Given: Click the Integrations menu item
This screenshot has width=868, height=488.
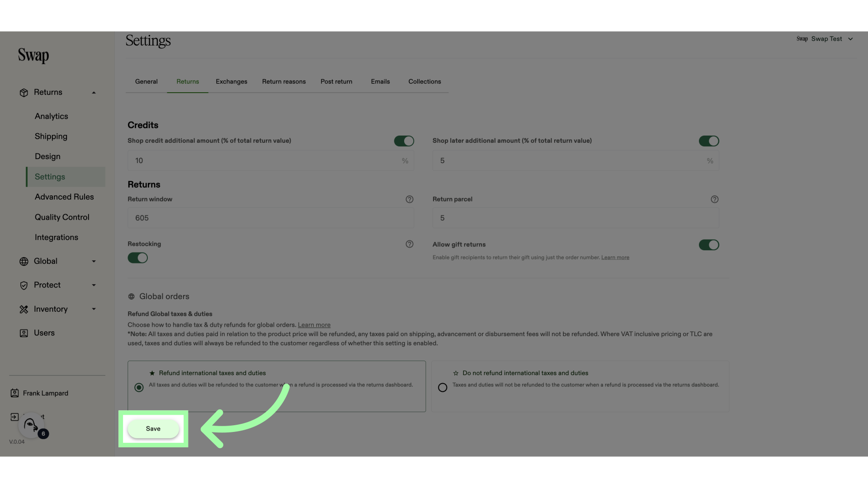Looking at the screenshot, I should (x=56, y=237).
